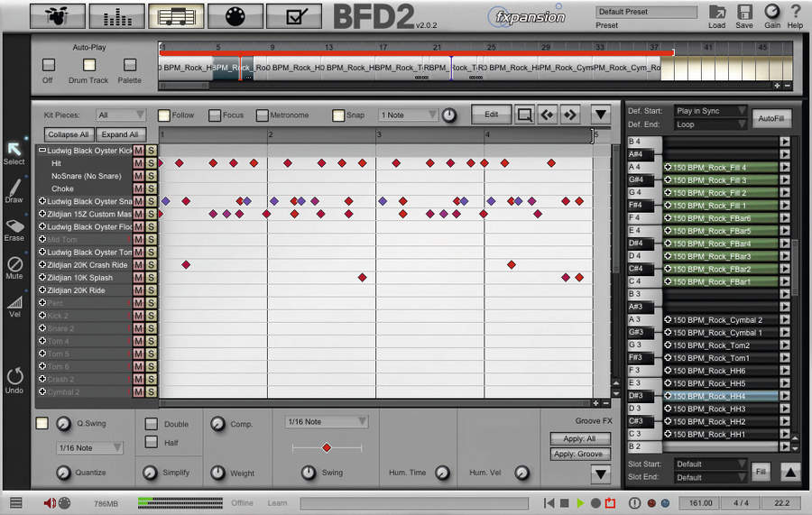Expand the Zildjian 20K Crash Ride track
812x515 pixels.
pos(42,264)
